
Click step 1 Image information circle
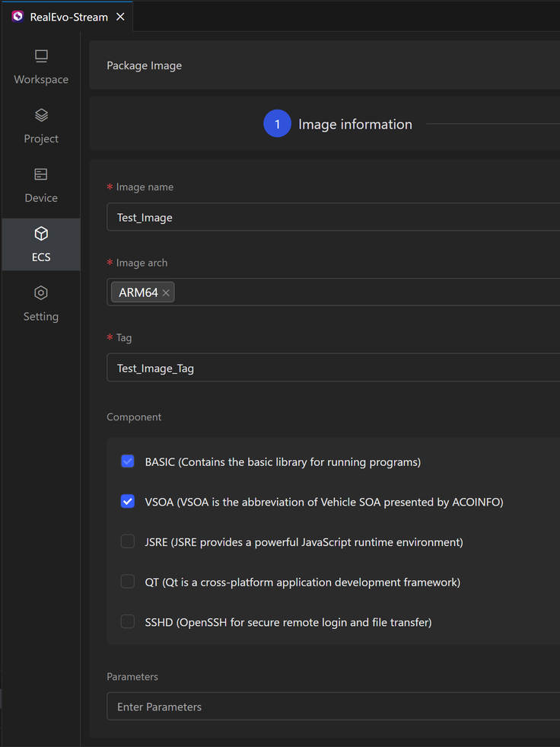click(x=277, y=123)
